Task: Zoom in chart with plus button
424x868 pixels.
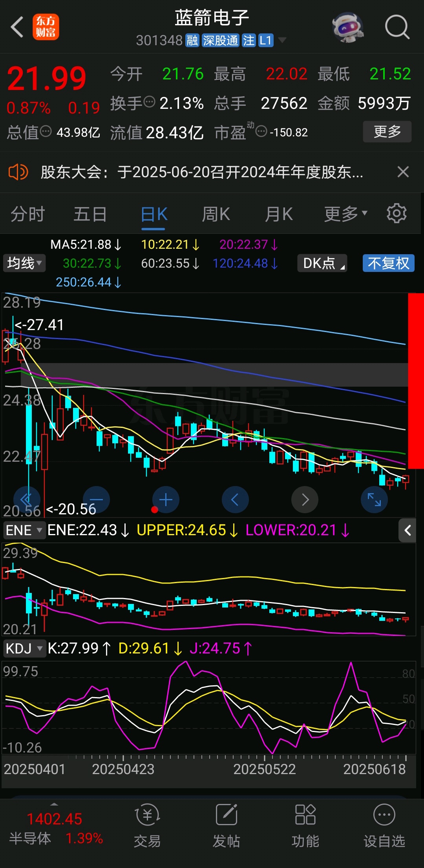Action: [166, 500]
